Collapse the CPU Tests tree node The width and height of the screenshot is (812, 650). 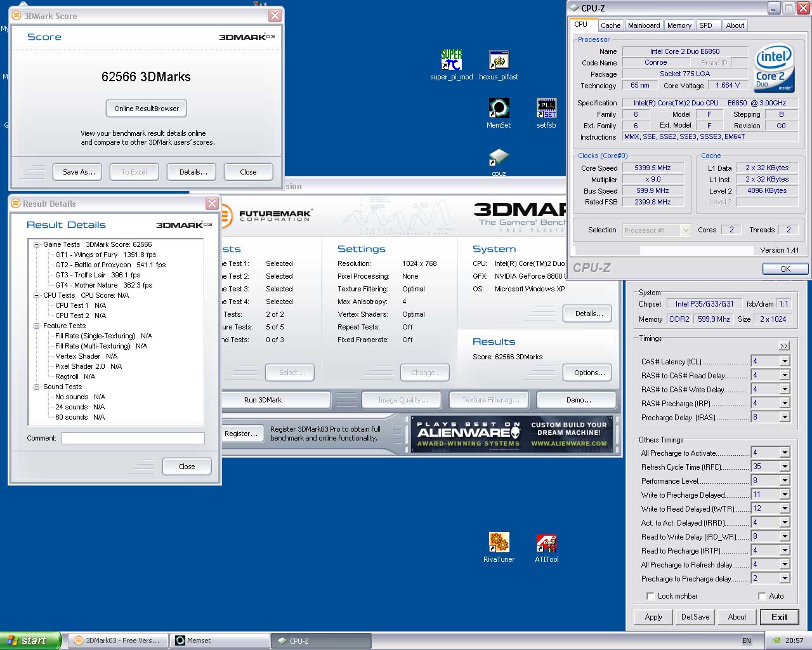click(37, 295)
